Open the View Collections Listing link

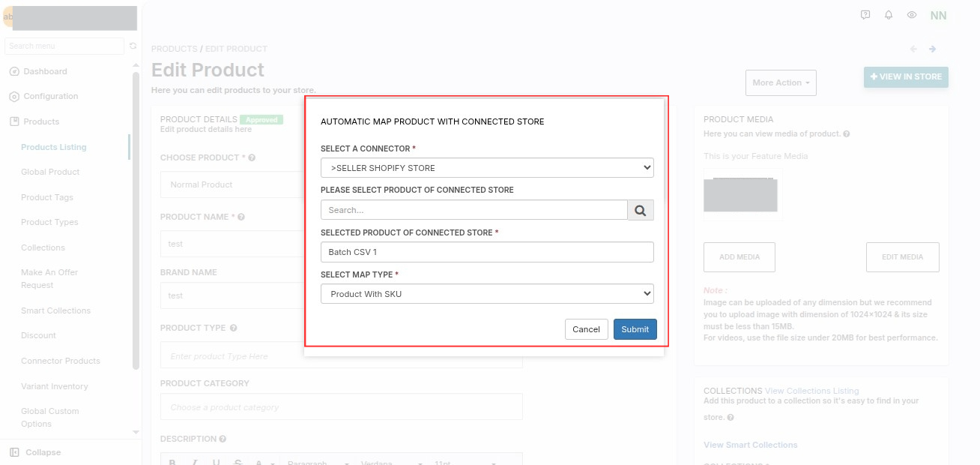811,391
